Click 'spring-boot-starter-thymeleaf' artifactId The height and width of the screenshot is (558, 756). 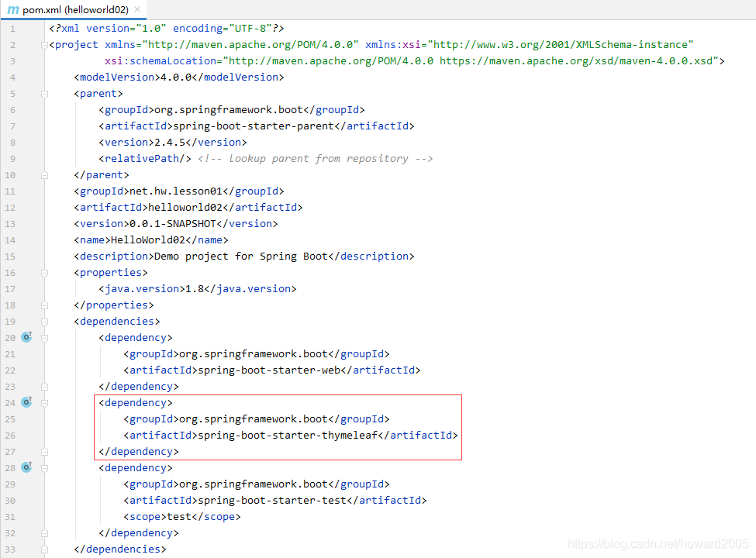[x=288, y=436]
